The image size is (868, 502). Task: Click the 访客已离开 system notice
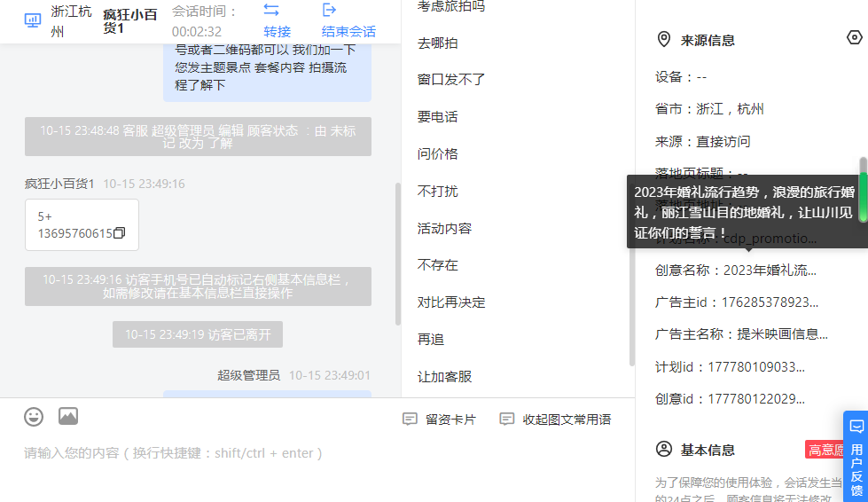pyautogui.click(x=198, y=334)
